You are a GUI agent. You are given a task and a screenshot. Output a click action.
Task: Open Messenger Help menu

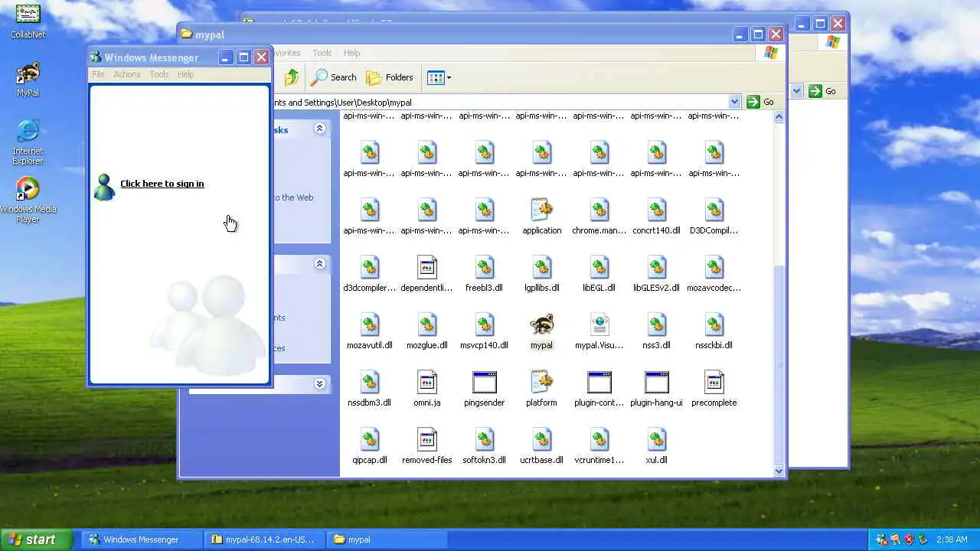[186, 74]
